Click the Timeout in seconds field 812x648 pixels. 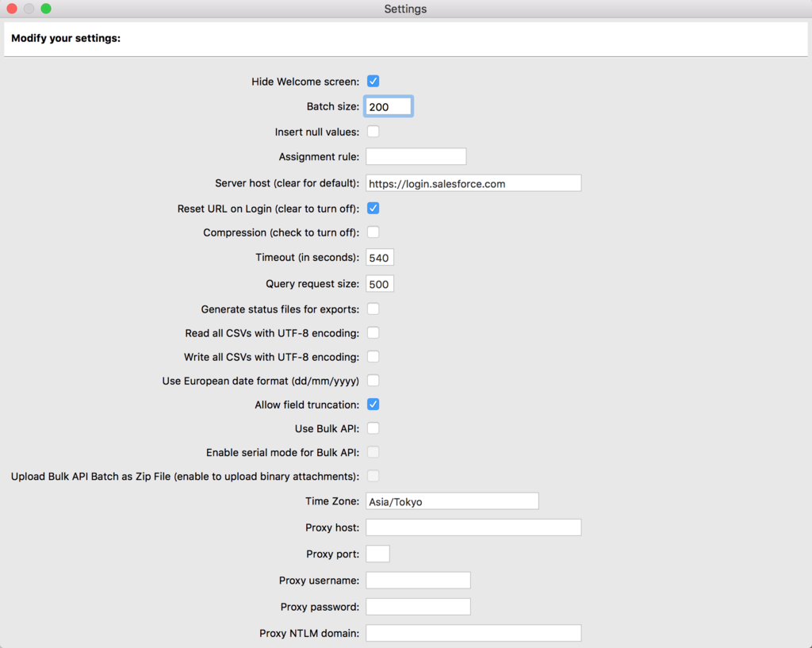tap(380, 258)
